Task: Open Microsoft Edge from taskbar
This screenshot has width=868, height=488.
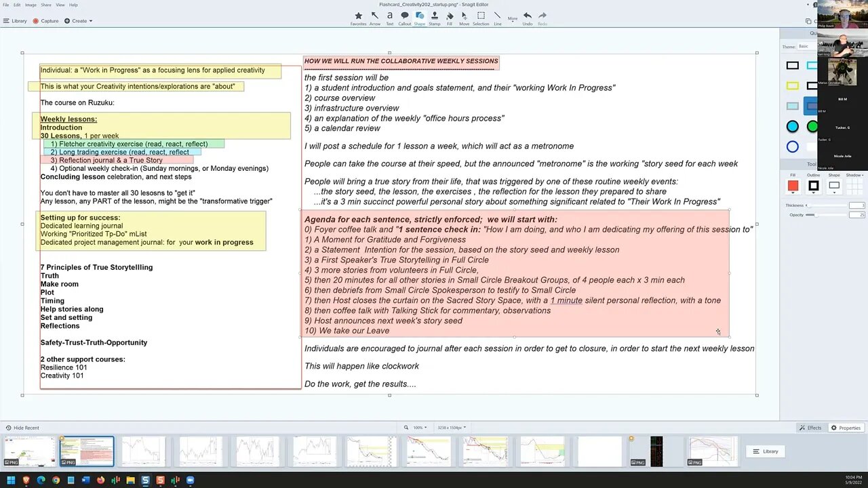Action: coord(41,481)
